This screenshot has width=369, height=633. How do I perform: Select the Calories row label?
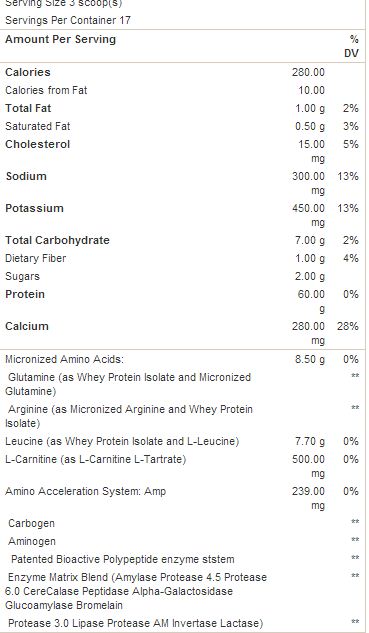click(x=28, y=72)
